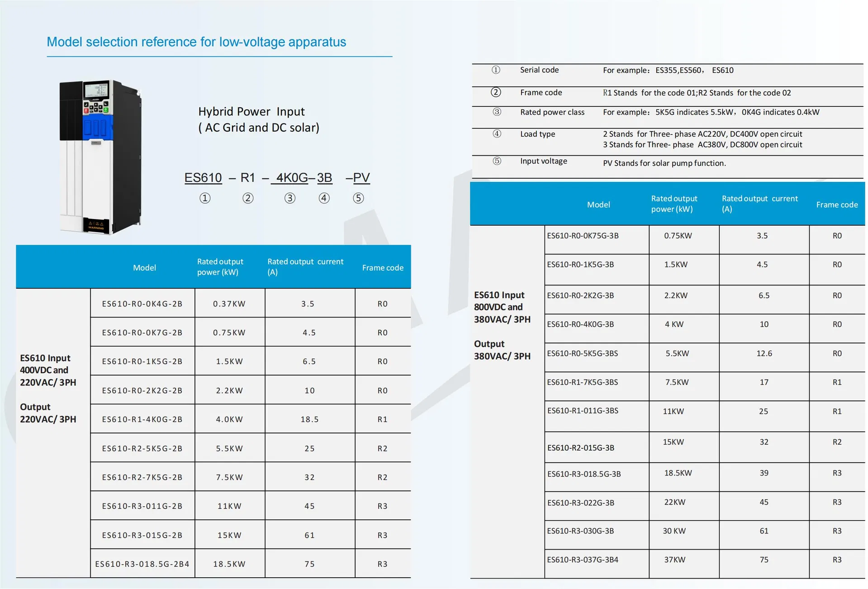Click the 12.6 current value in right table

pos(764,353)
